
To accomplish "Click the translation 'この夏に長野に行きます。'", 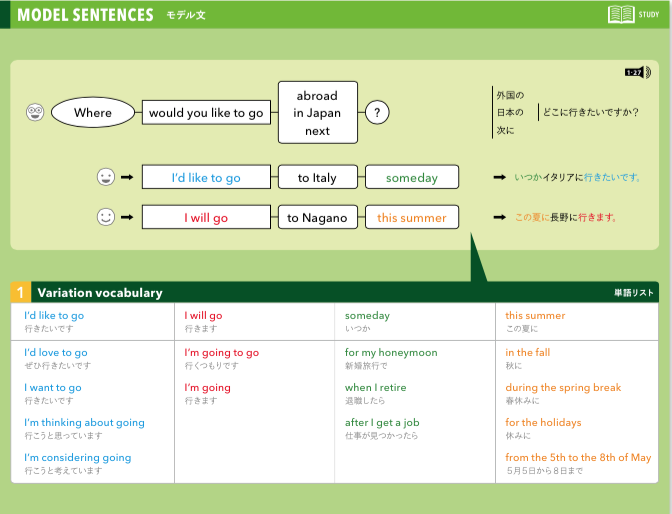I will tap(566, 217).
